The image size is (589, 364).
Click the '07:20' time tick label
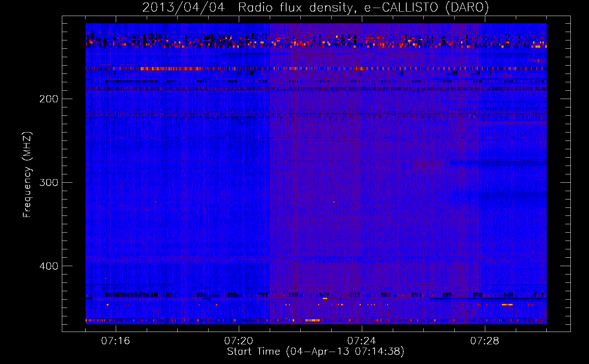(x=239, y=341)
